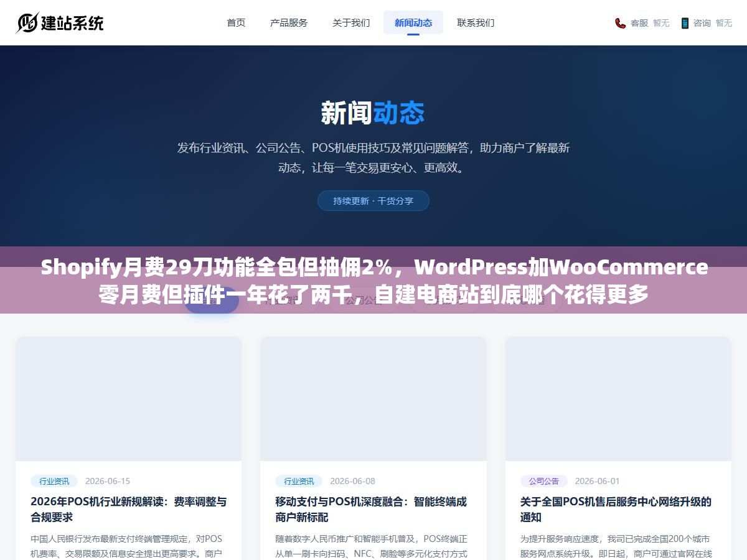Viewport: 747px width, 560px height.
Task: Click the 持续更新 · 干货分享 badge
Action: tap(374, 200)
